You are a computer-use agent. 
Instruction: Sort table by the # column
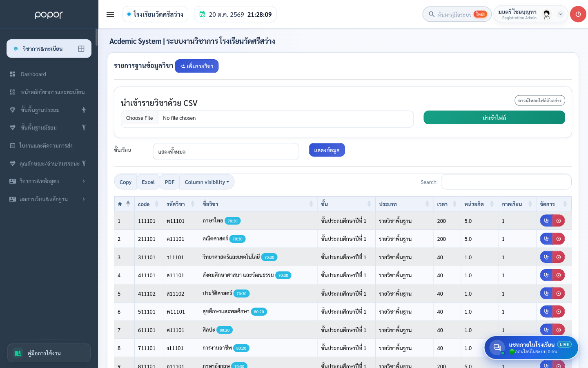124,204
